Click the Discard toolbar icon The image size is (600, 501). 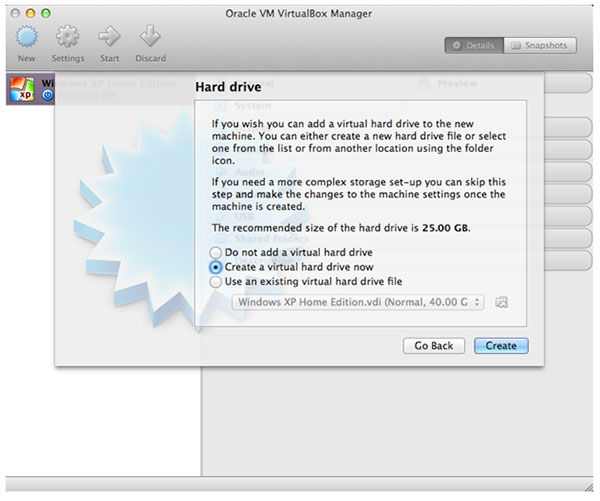150,36
